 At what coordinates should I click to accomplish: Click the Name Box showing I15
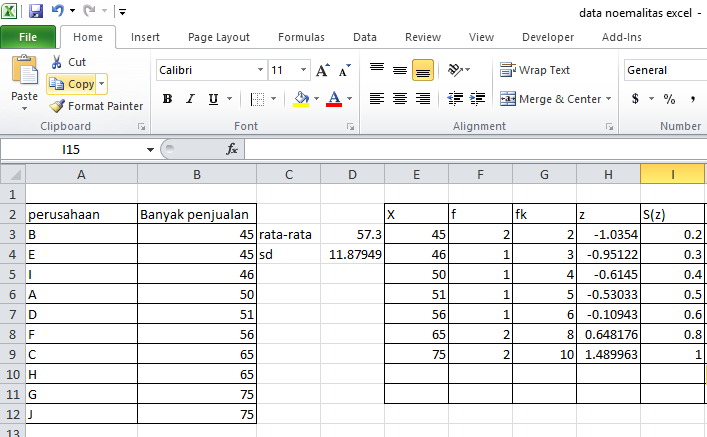[71, 149]
